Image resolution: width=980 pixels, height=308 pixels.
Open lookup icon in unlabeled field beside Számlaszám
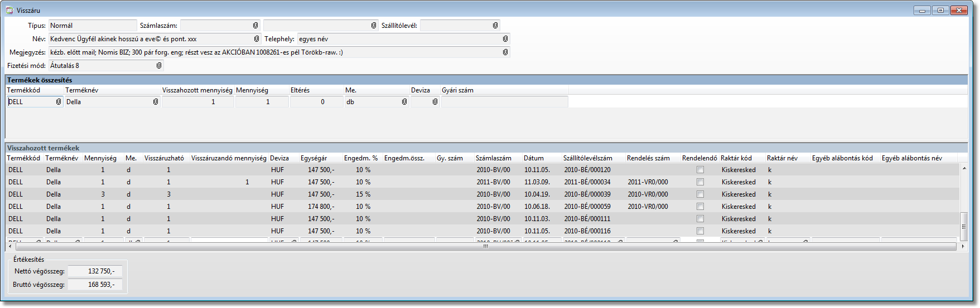tap(374, 26)
